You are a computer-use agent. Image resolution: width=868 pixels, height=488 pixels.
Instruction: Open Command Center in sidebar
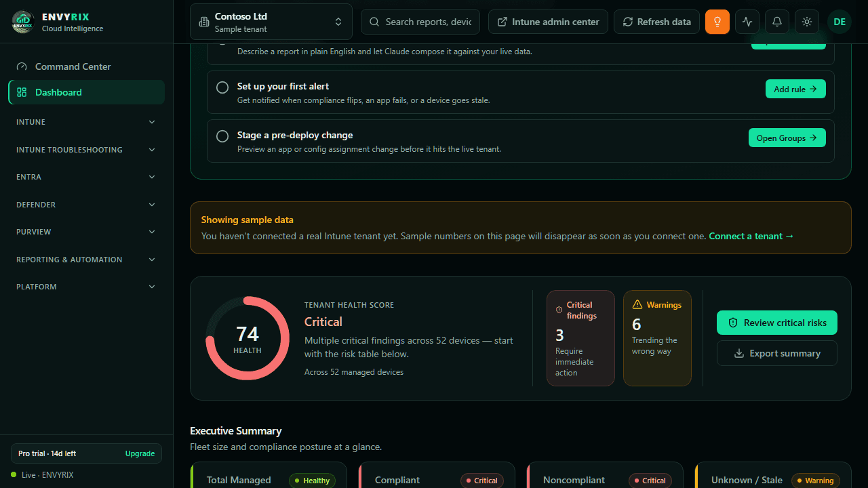click(87, 66)
